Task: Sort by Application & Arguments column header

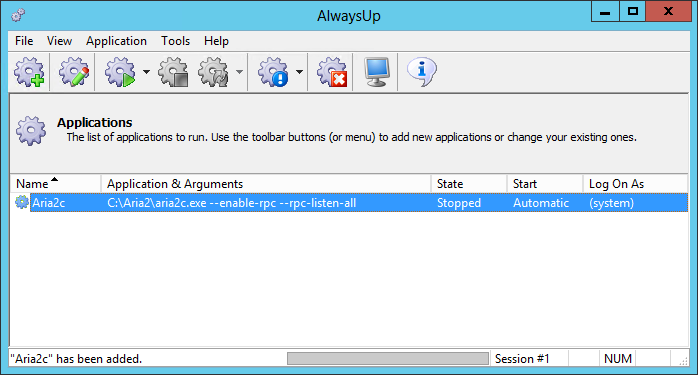Action: 266,183
